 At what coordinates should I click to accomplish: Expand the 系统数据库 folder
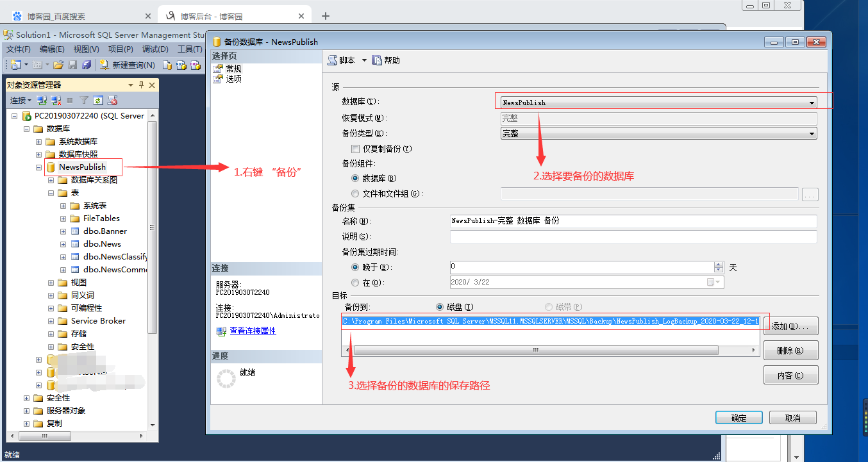pyautogui.click(x=39, y=142)
